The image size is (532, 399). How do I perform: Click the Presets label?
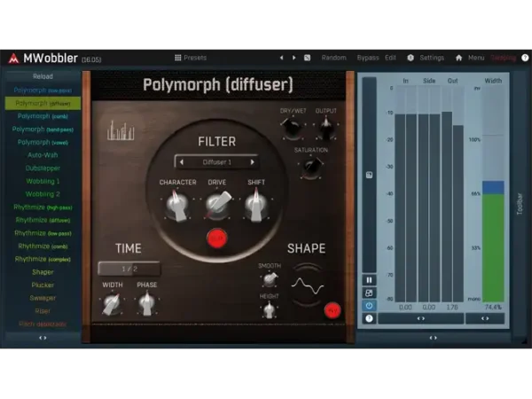point(195,58)
